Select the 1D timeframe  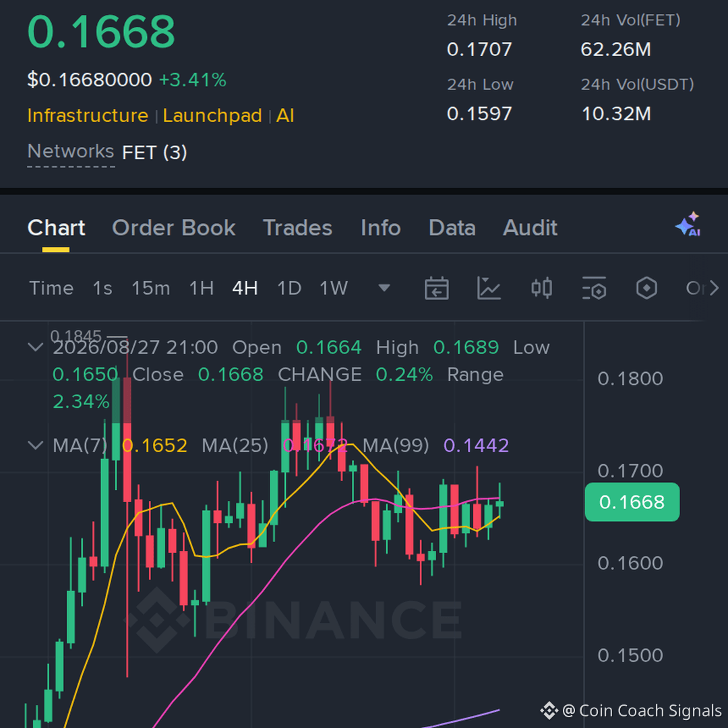[x=289, y=289]
